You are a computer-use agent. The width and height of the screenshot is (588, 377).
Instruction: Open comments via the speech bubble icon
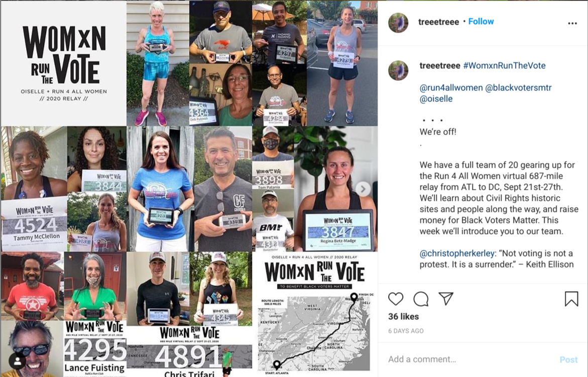[421, 299]
